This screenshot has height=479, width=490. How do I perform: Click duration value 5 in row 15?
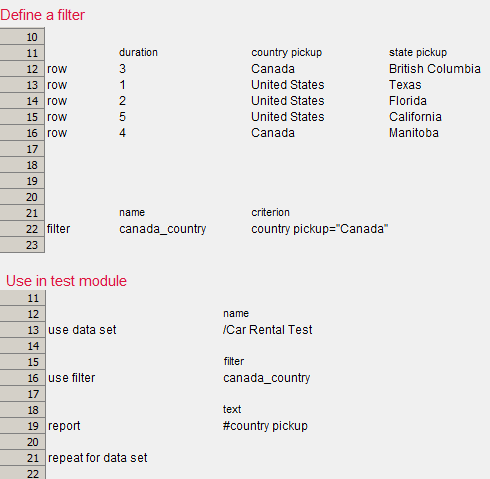[123, 117]
